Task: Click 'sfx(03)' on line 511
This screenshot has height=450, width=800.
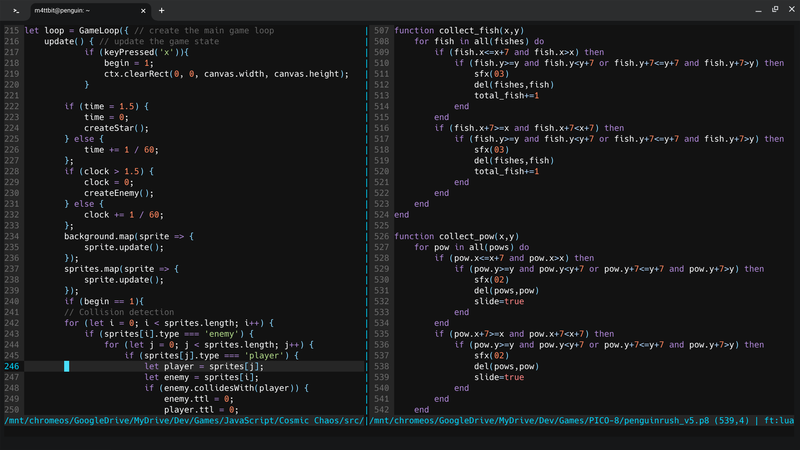Action: [x=492, y=74]
